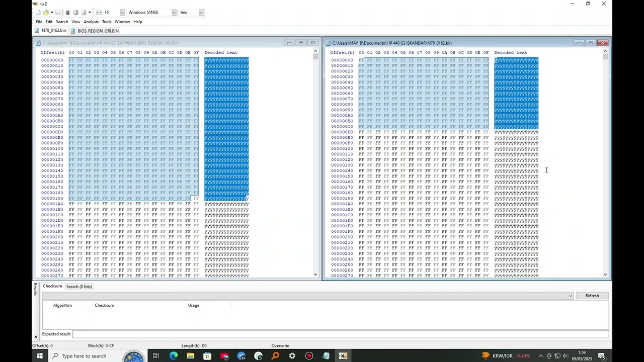Click the Usage column header
644x362 pixels.
tap(194, 305)
